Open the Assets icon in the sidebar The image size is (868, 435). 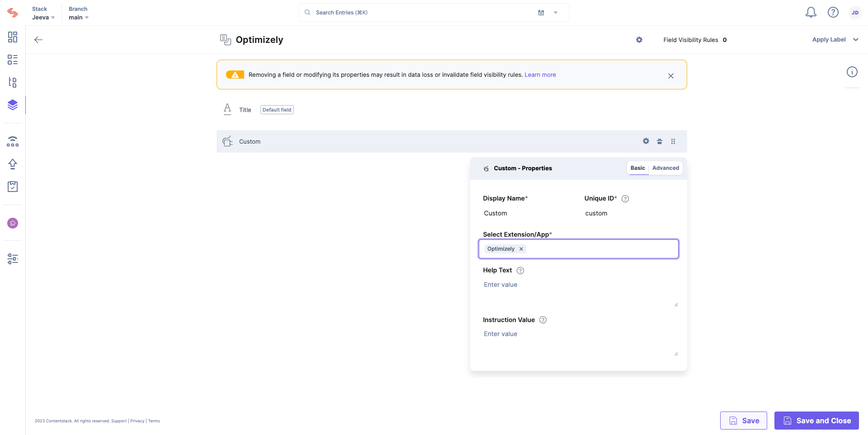(13, 82)
